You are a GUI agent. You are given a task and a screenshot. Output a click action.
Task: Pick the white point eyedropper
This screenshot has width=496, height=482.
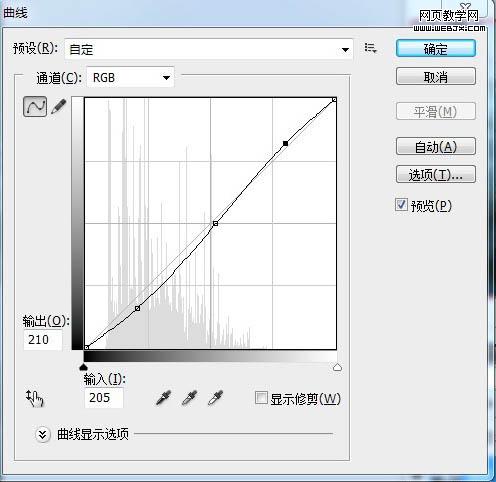[215, 398]
